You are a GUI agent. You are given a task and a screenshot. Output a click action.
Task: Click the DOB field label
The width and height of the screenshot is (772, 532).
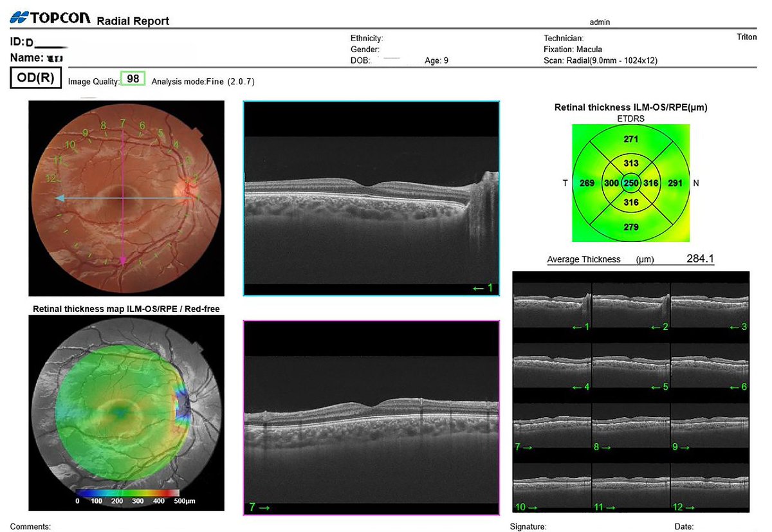[360, 60]
